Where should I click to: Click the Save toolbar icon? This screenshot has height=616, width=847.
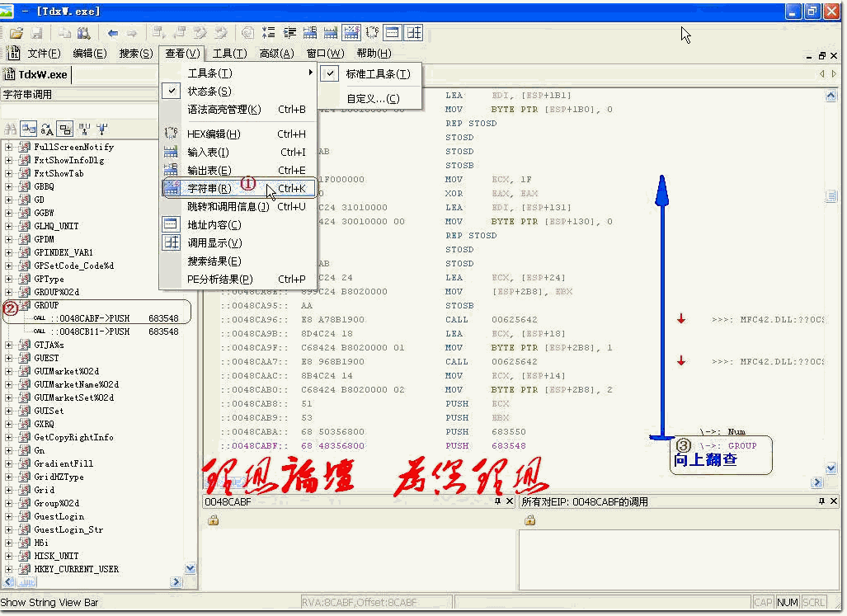(37, 33)
